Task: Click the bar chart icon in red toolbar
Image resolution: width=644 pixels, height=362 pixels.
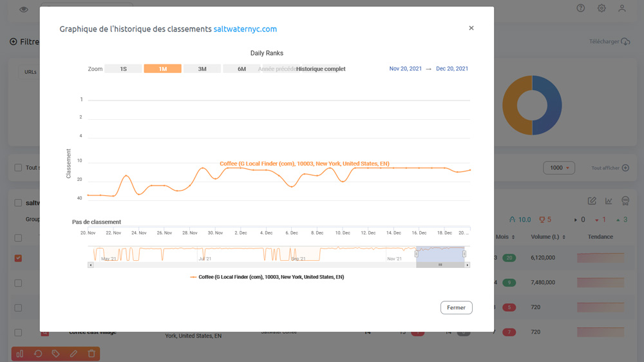Action: point(20,354)
